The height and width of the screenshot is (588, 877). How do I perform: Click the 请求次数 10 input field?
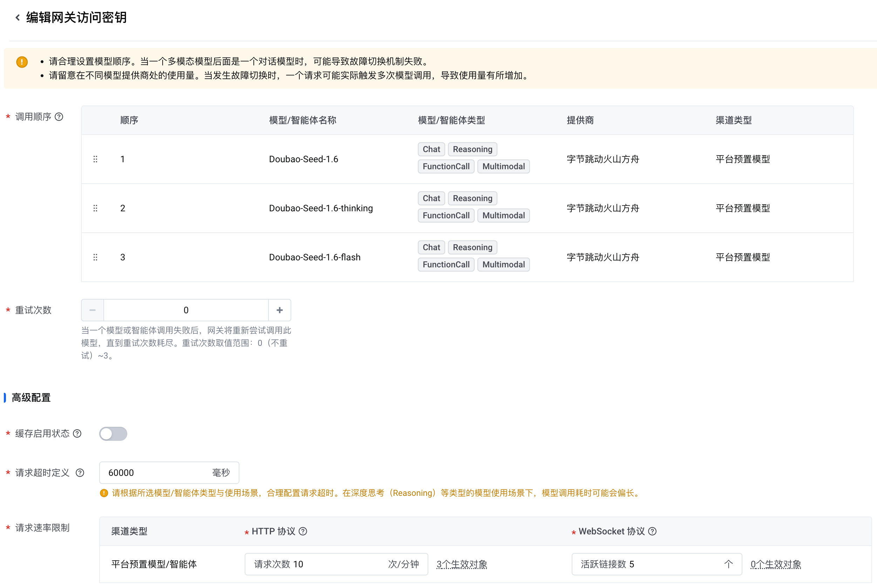coord(319,564)
